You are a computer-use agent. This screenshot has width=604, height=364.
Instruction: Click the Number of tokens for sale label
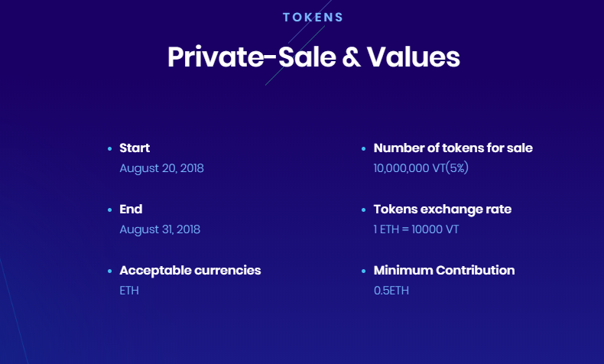[453, 148]
